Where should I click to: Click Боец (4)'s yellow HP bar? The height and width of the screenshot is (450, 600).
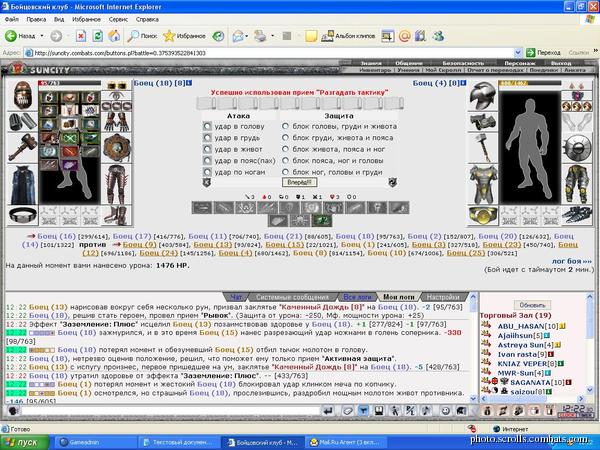click(530, 83)
